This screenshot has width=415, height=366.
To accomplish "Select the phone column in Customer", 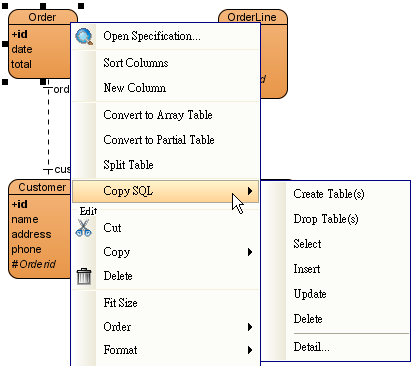I will coord(26,249).
